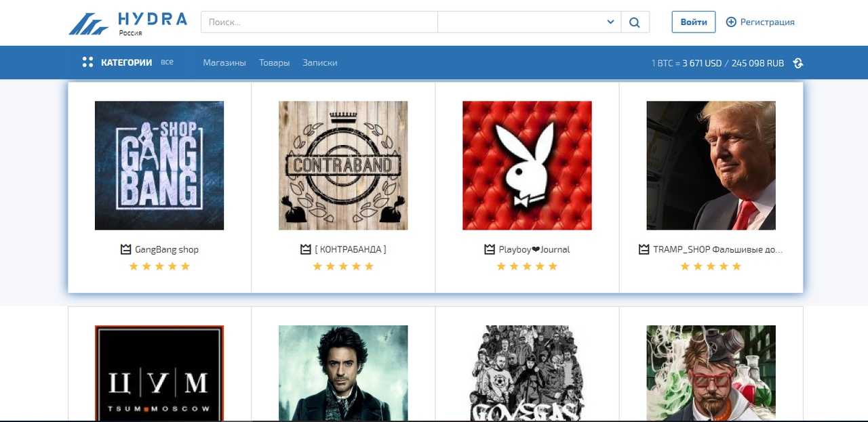
Task: Click the star rating under КОНТРАБАНДА
Action: coord(343,266)
